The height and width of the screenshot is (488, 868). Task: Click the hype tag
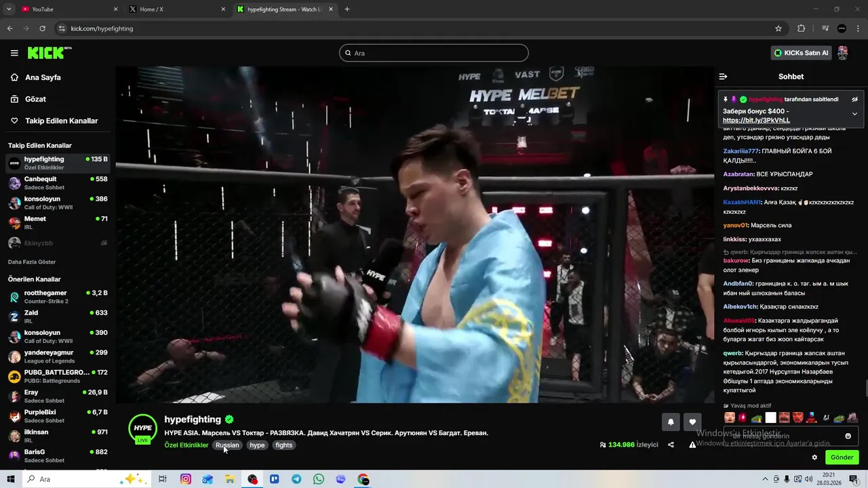[x=257, y=445]
